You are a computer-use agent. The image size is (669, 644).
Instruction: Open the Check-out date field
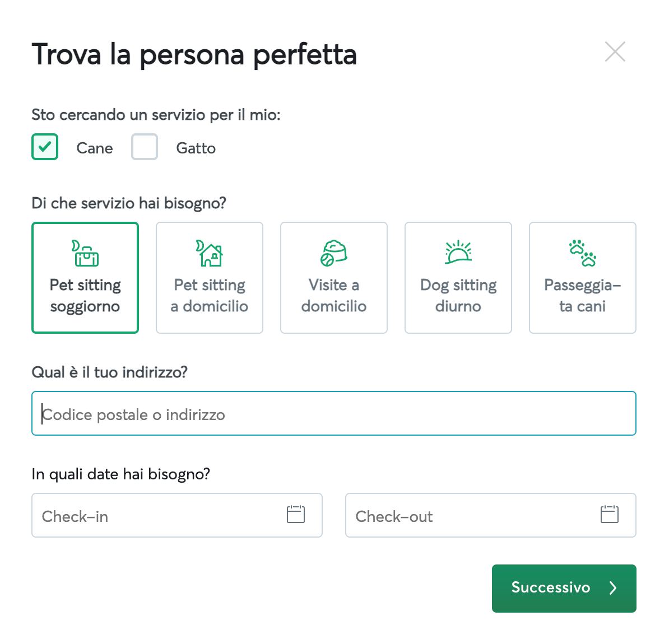click(x=491, y=515)
